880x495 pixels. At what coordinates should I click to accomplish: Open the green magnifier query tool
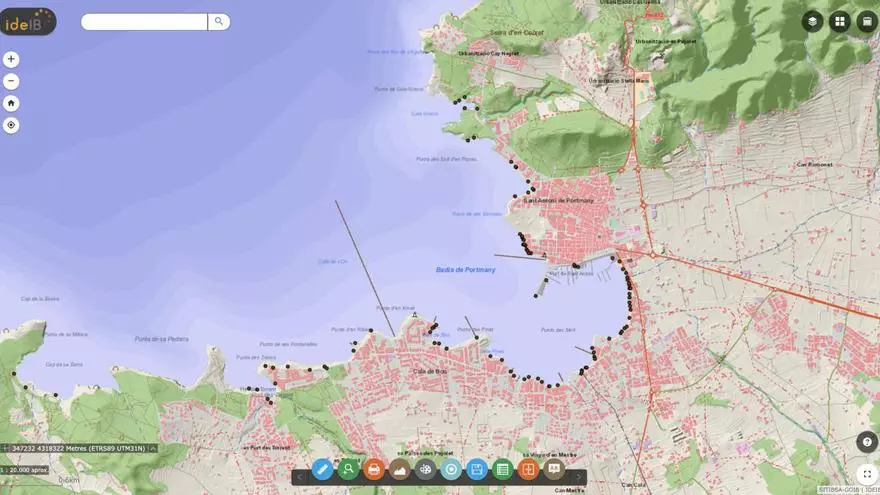pyautogui.click(x=348, y=469)
